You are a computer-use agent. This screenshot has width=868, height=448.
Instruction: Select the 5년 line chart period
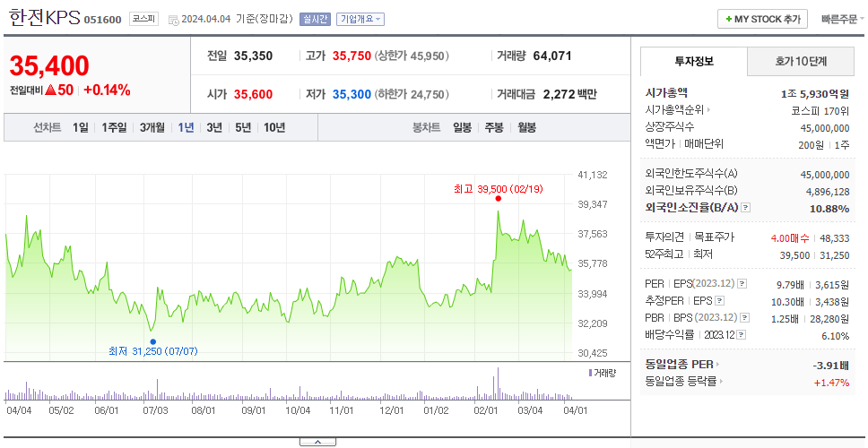click(x=243, y=128)
